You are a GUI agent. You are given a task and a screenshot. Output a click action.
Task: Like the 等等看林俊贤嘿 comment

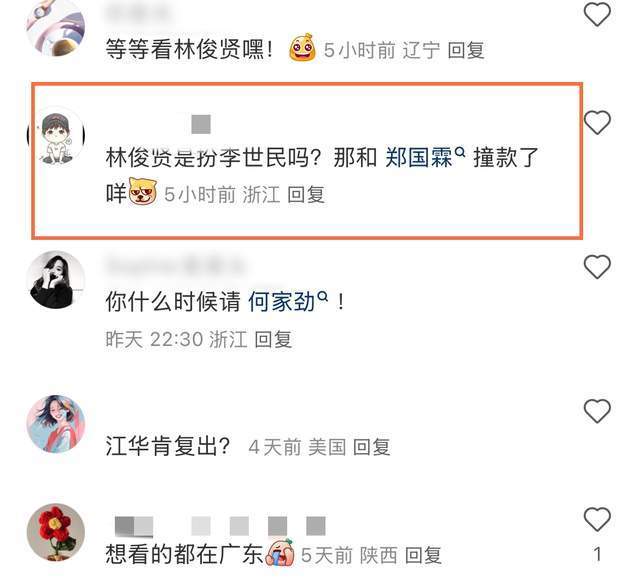pos(597,14)
